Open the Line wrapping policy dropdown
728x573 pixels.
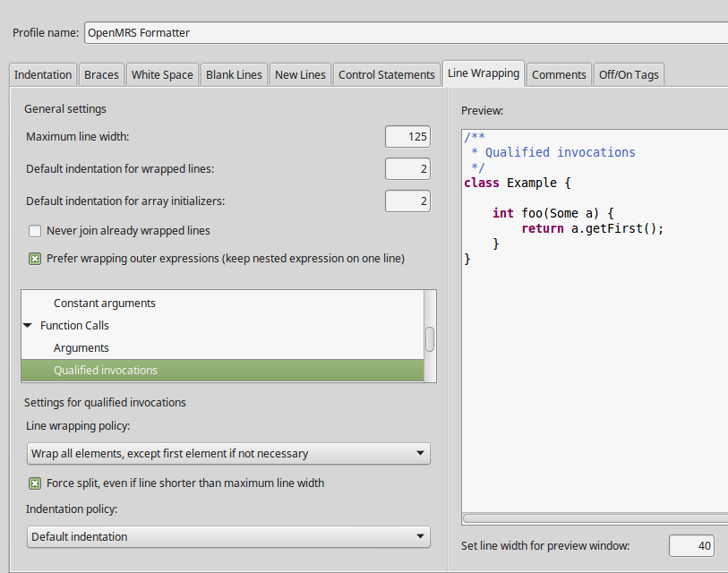(x=228, y=454)
